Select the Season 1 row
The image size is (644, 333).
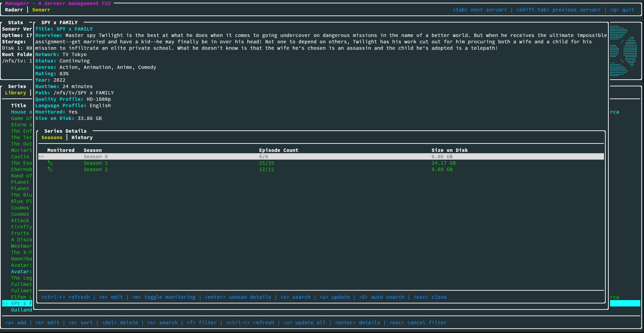pos(96,163)
